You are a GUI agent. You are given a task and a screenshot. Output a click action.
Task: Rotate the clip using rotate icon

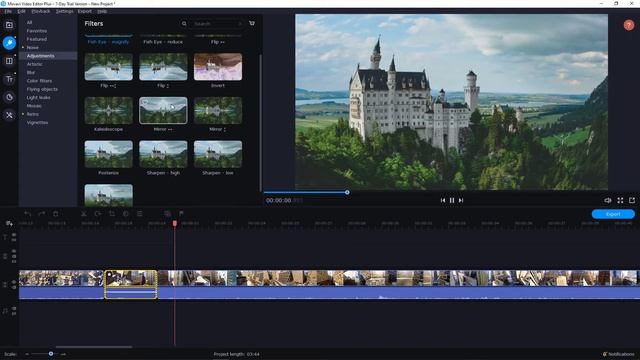click(x=98, y=213)
